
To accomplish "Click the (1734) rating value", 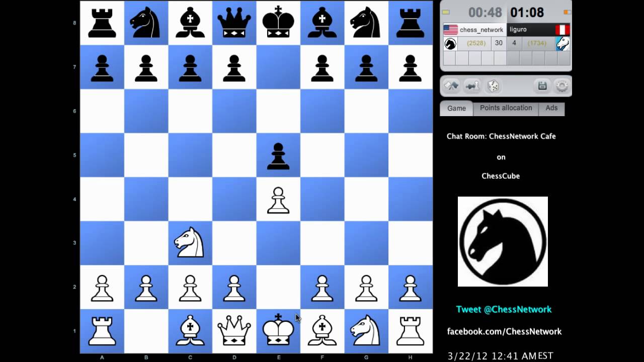I will pyautogui.click(x=537, y=43).
